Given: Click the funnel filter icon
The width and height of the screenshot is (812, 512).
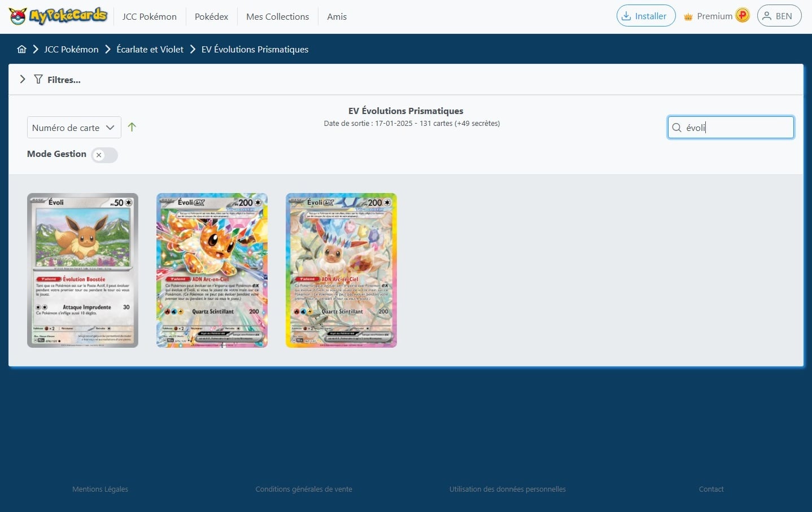Looking at the screenshot, I should click(38, 80).
